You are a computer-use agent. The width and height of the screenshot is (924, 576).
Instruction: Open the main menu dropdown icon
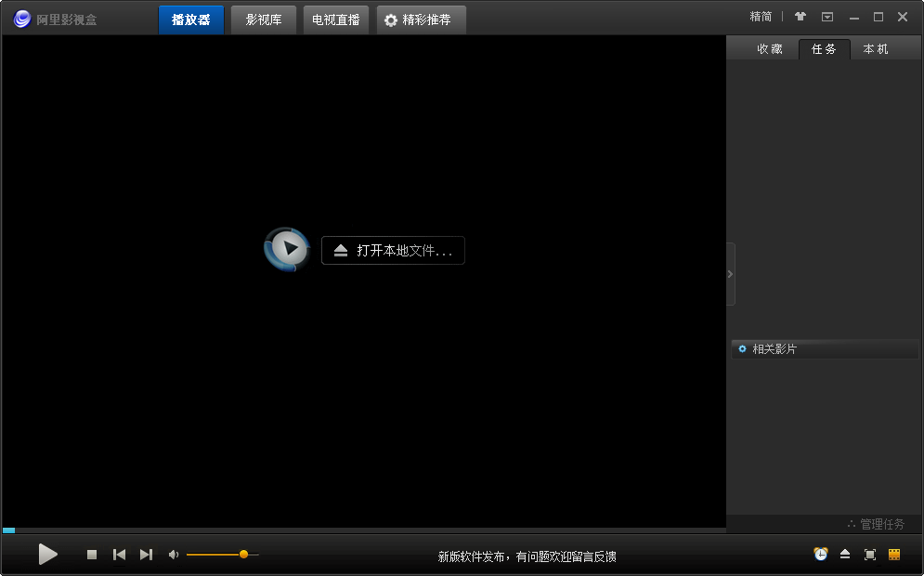[x=827, y=17]
